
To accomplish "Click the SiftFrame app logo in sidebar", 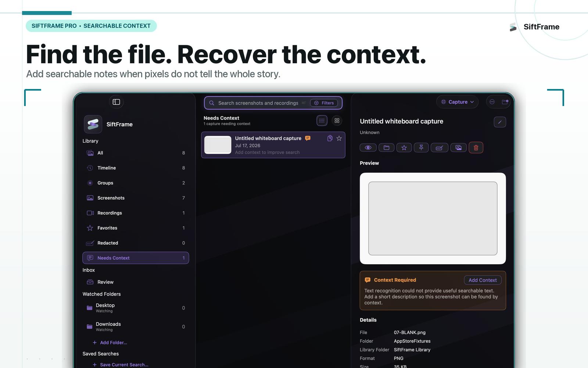I will tap(93, 124).
